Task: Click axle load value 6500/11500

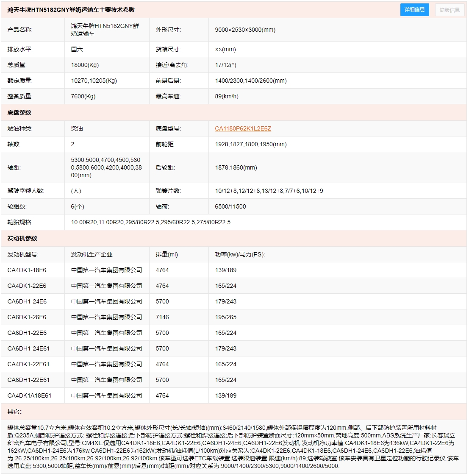Action: click(x=230, y=206)
